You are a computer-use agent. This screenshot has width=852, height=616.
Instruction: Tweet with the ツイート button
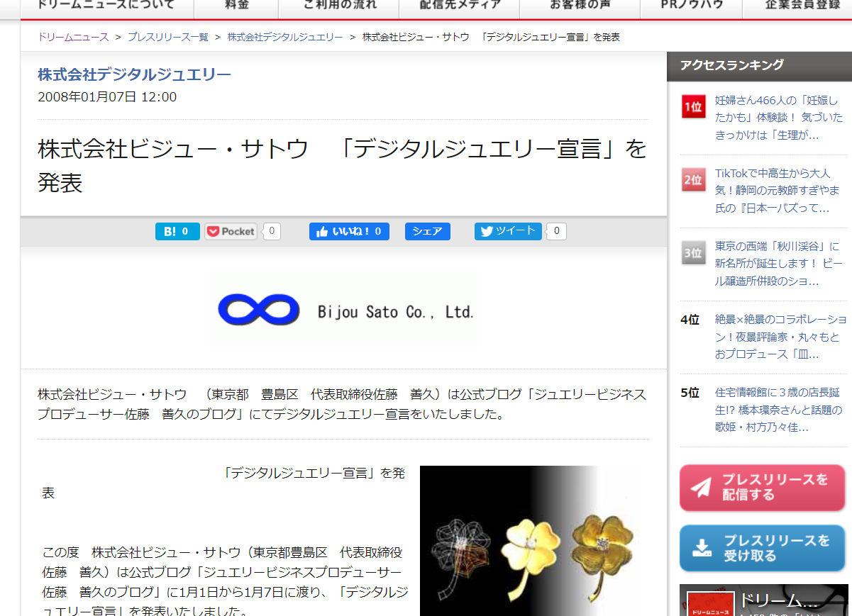[x=508, y=231]
